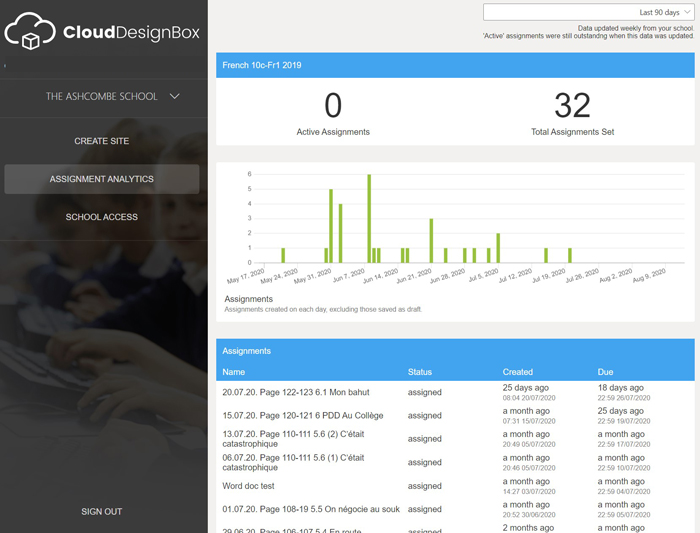Sort assignments by Created column
Image resolution: width=700 pixels, height=533 pixels.
tap(517, 372)
